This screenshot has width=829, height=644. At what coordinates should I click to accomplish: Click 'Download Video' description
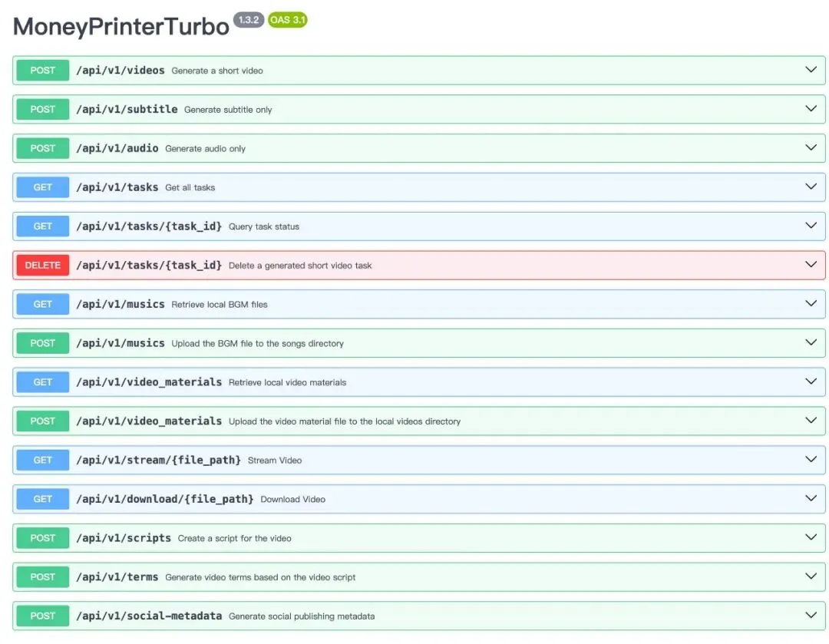coord(293,500)
